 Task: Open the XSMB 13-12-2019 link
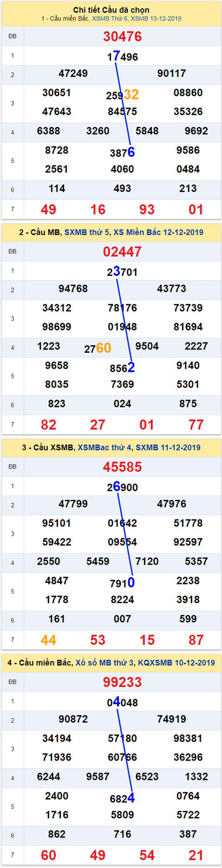tap(156, 19)
